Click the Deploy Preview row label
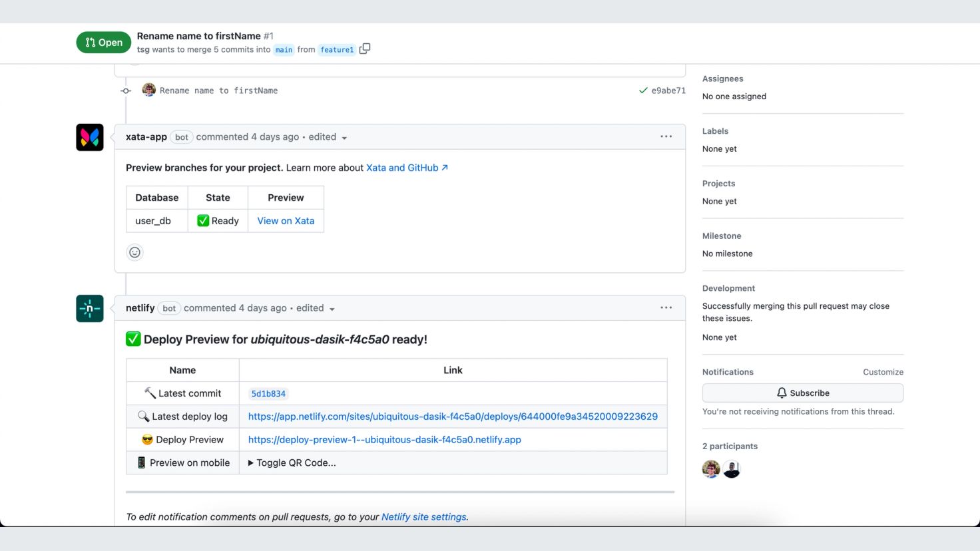 (182, 440)
